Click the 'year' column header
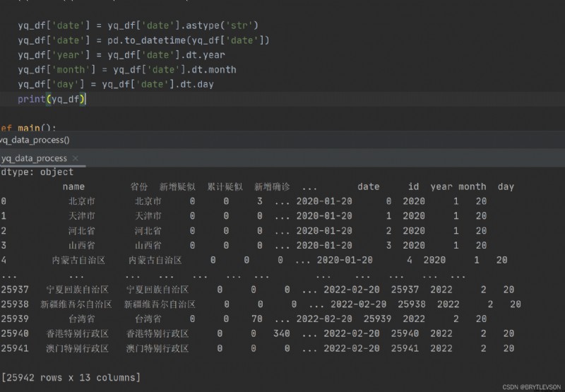The width and height of the screenshot is (565, 392). click(x=441, y=186)
